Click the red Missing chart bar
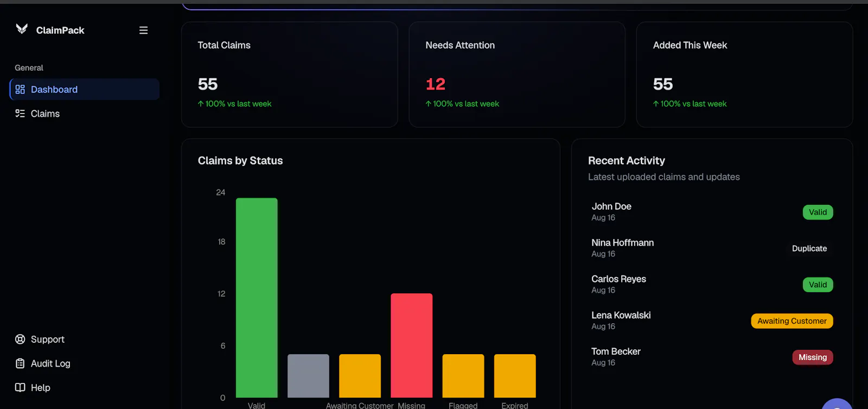 [412, 345]
